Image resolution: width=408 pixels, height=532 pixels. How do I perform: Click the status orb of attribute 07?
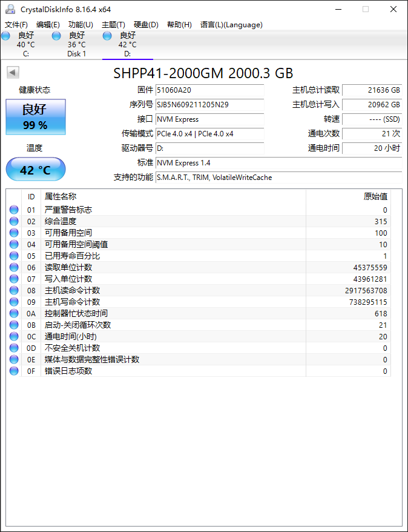(14, 279)
